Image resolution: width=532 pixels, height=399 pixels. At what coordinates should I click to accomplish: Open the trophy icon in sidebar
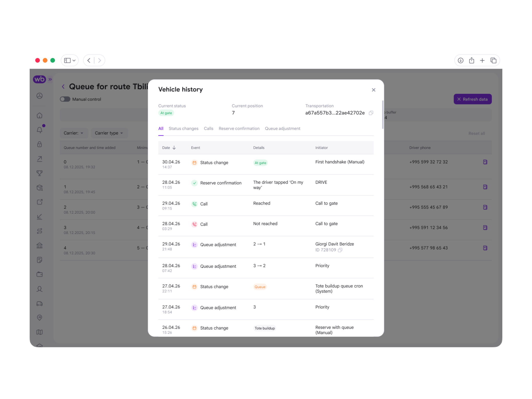tap(39, 173)
